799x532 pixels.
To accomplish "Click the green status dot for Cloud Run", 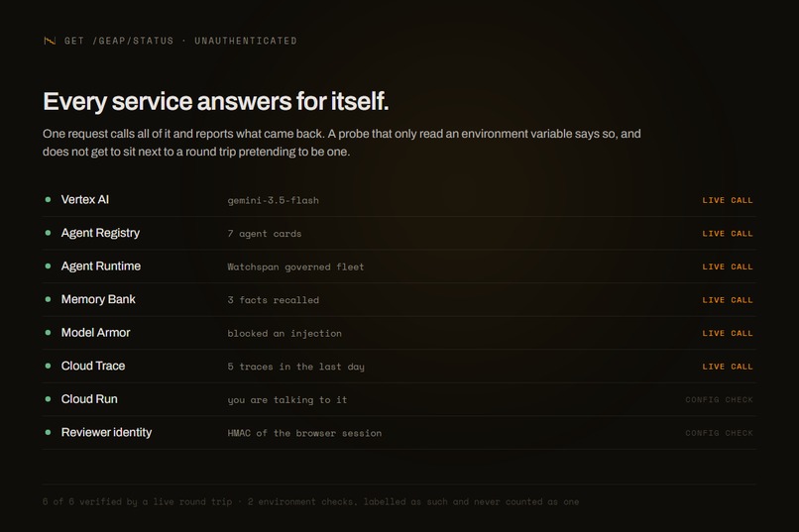I will (48, 399).
